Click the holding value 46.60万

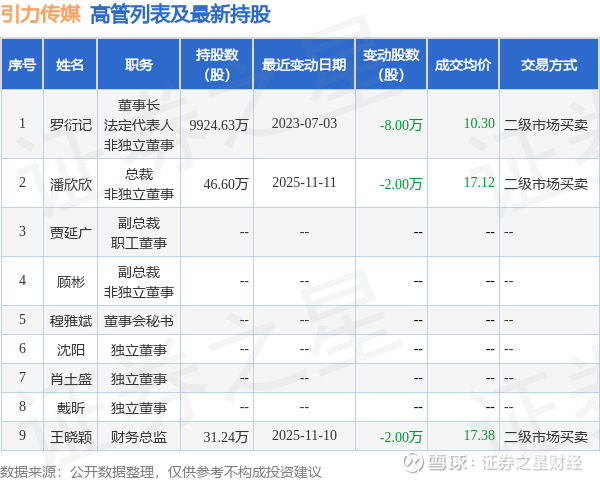pyautogui.click(x=226, y=184)
